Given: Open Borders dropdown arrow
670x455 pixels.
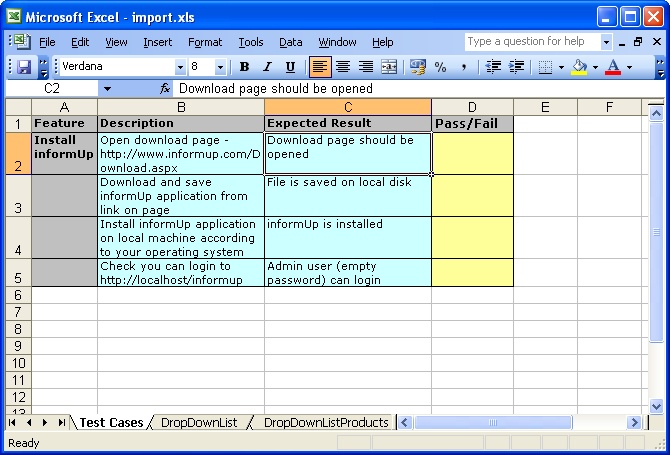Looking at the screenshot, I should (x=561, y=68).
